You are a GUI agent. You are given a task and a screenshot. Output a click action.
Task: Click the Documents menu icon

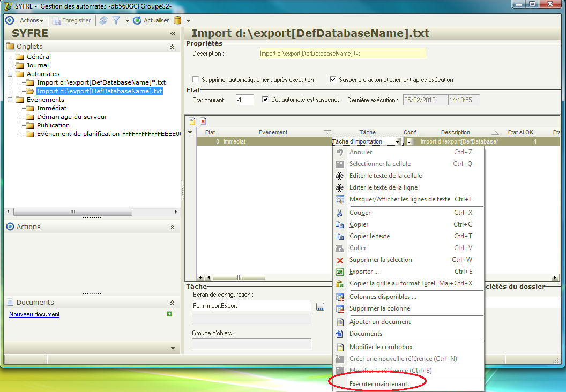tap(340, 334)
